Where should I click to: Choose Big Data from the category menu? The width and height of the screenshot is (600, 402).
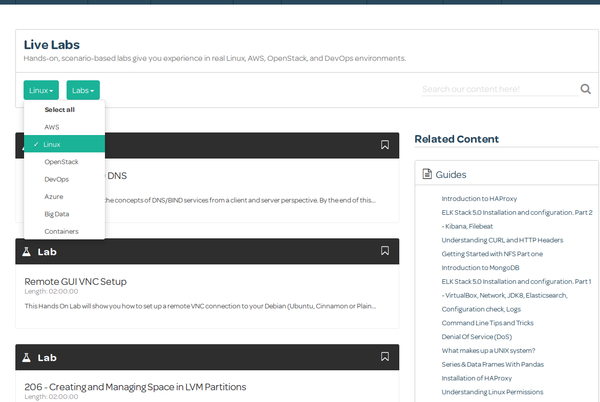point(57,214)
